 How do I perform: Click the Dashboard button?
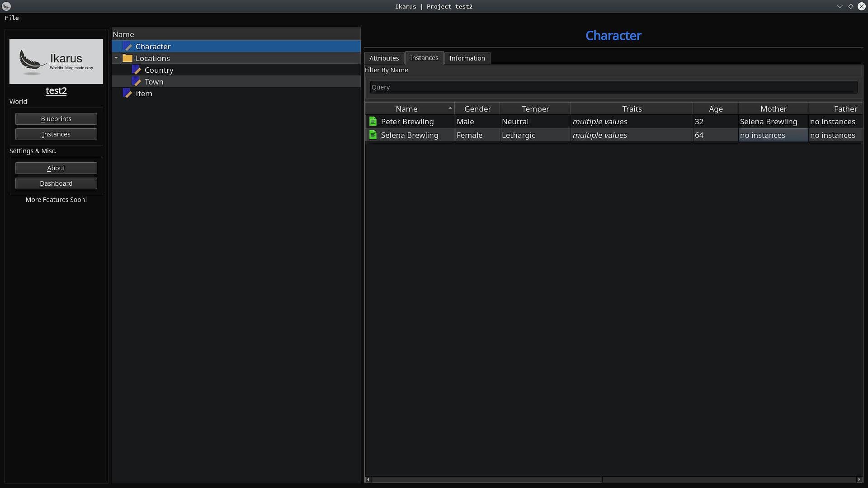[x=56, y=183]
